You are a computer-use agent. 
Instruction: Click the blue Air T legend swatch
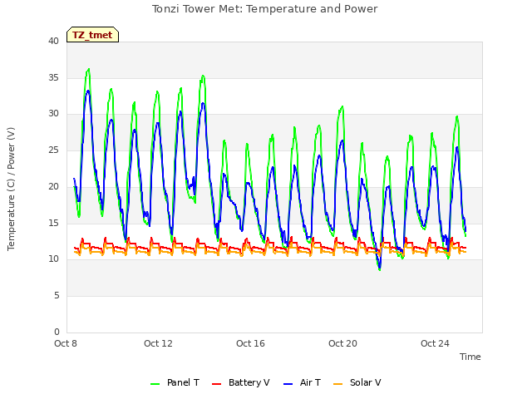[288, 384]
